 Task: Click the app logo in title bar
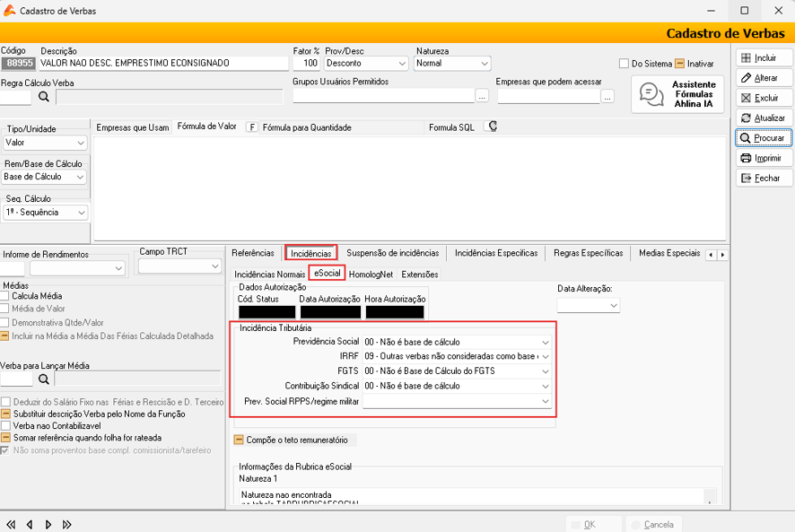coord(9,11)
